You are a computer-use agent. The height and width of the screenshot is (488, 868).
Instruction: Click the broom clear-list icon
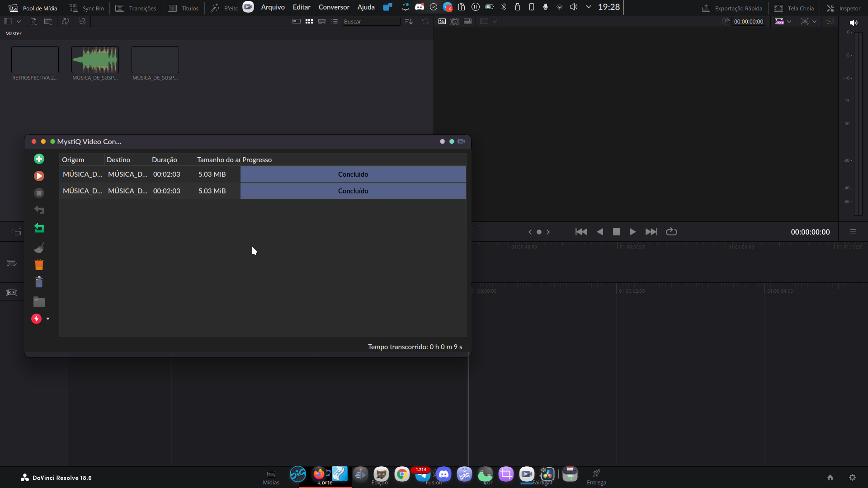coord(39,248)
